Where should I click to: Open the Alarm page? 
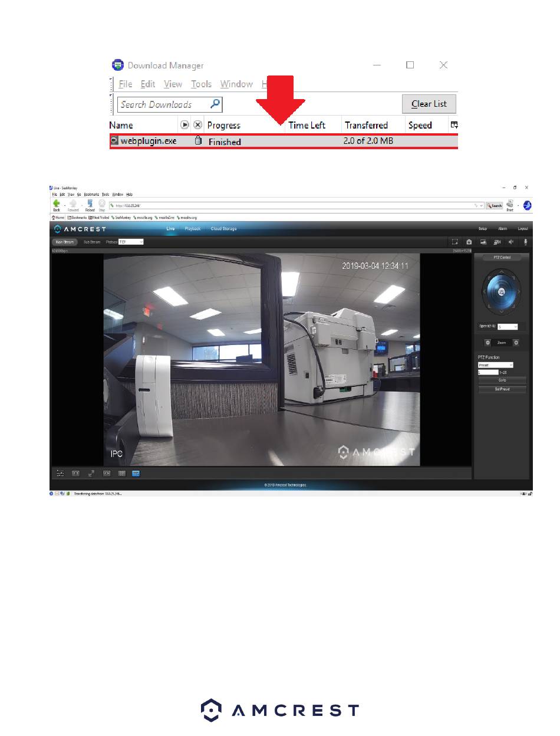(x=502, y=228)
